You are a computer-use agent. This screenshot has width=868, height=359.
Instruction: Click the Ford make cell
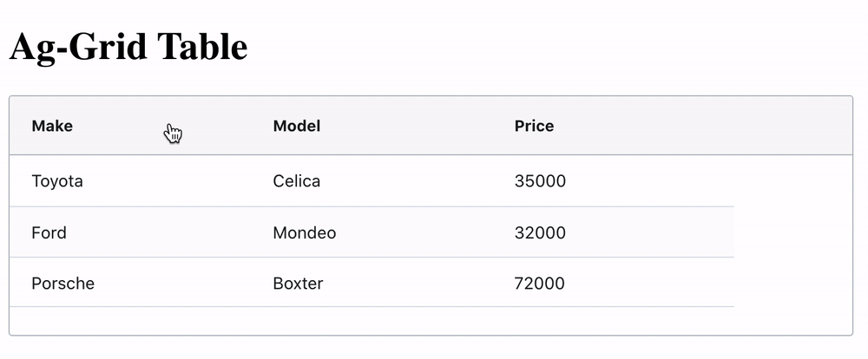pos(49,232)
